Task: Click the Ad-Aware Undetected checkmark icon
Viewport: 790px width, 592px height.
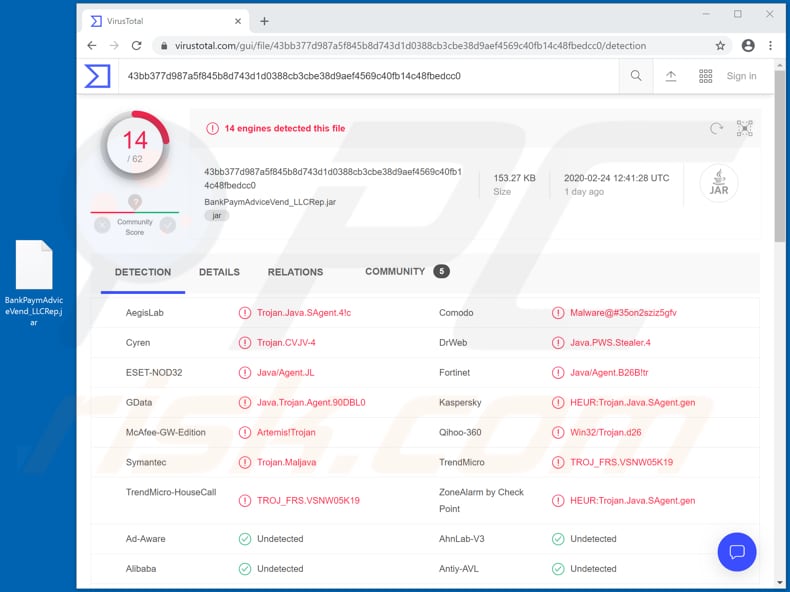Action: [245, 539]
